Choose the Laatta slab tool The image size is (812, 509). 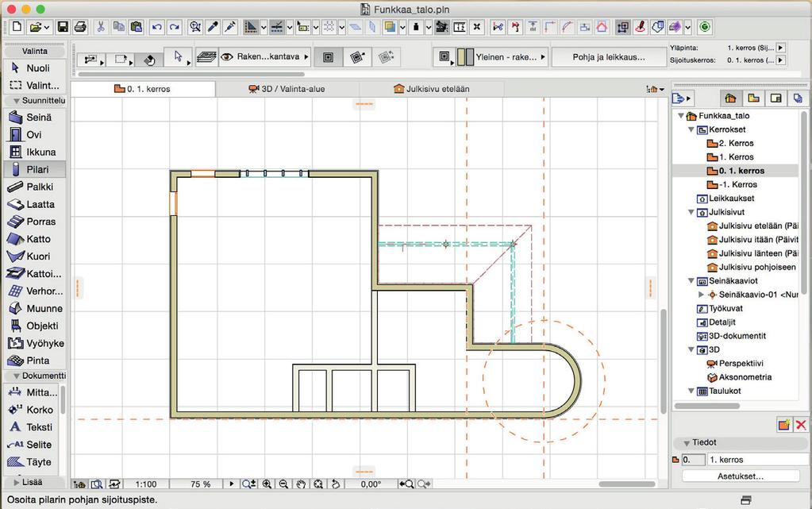pos(35,204)
